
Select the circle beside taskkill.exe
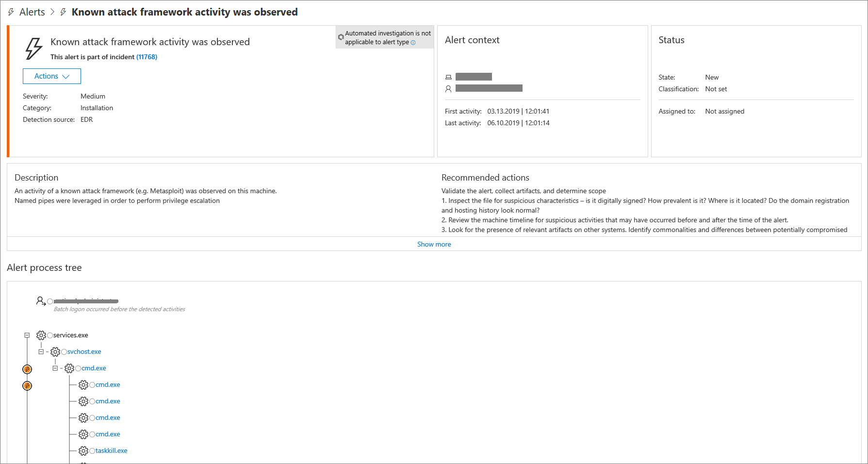tap(92, 451)
